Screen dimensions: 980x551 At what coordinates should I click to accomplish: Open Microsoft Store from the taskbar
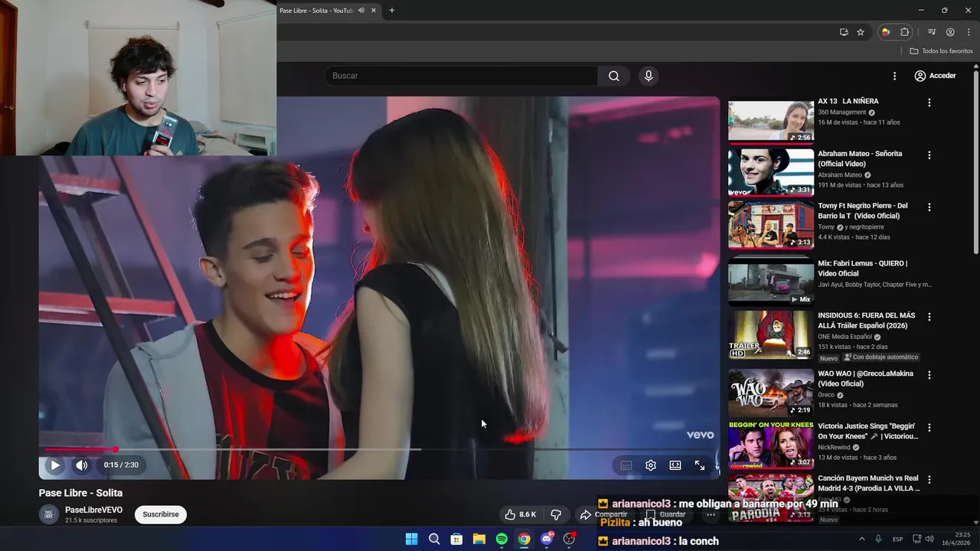click(456, 540)
